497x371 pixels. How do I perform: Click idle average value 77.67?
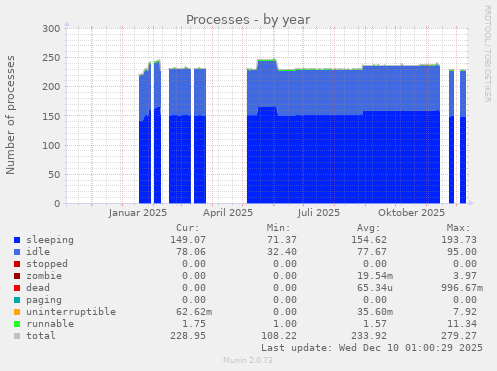click(372, 252)
